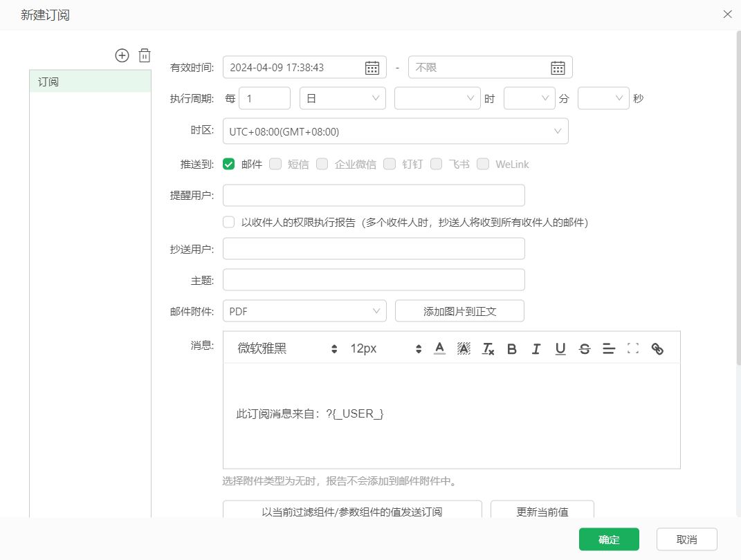Open end date calendar picker
Screen dimensions: 741x560
click(x=558, y=68)
